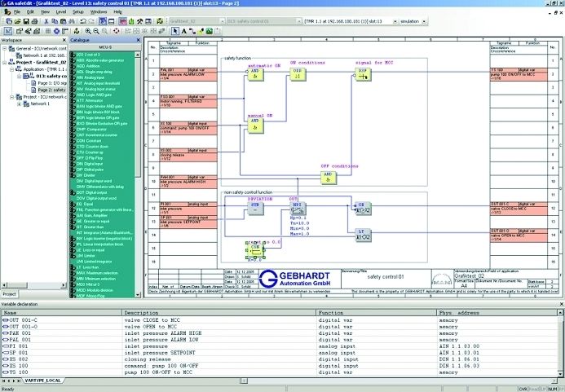
Task: Select the arrow pointer tool
Action: point(174,31)
